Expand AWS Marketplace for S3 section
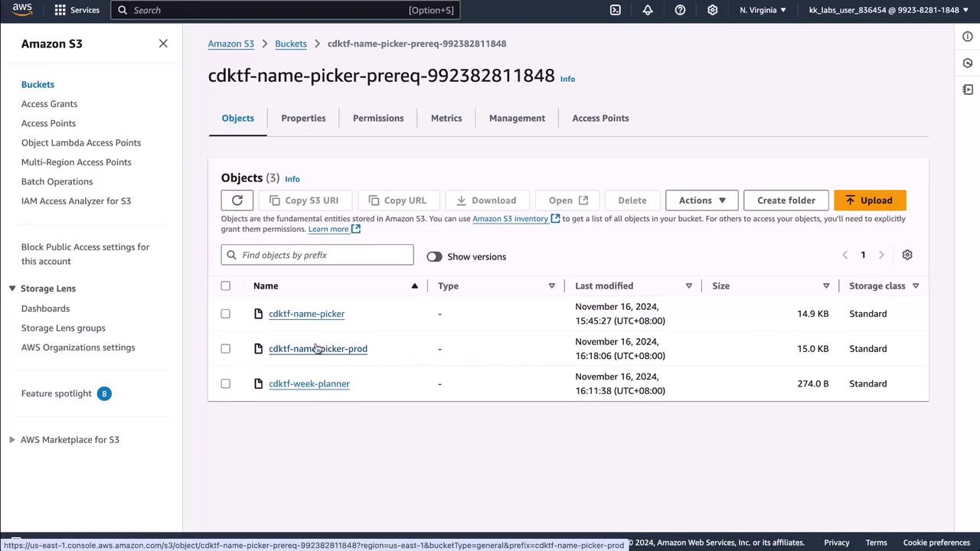 [12, 440]
